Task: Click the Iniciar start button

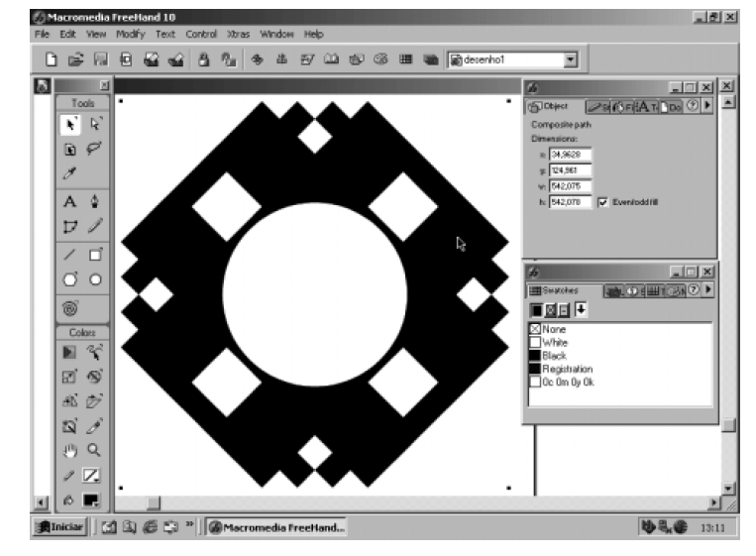Action: (x=61, y=527)
